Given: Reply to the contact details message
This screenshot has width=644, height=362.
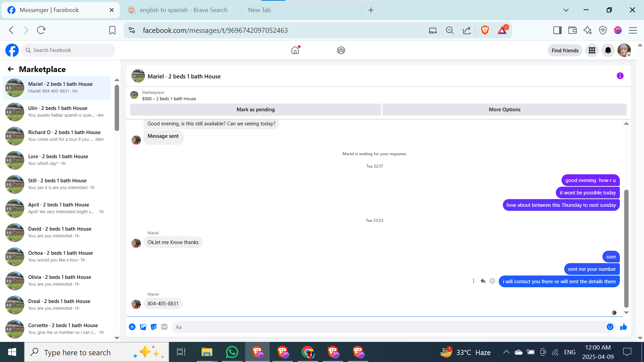Looking at the screenshot, I should [x=483, y=281].
